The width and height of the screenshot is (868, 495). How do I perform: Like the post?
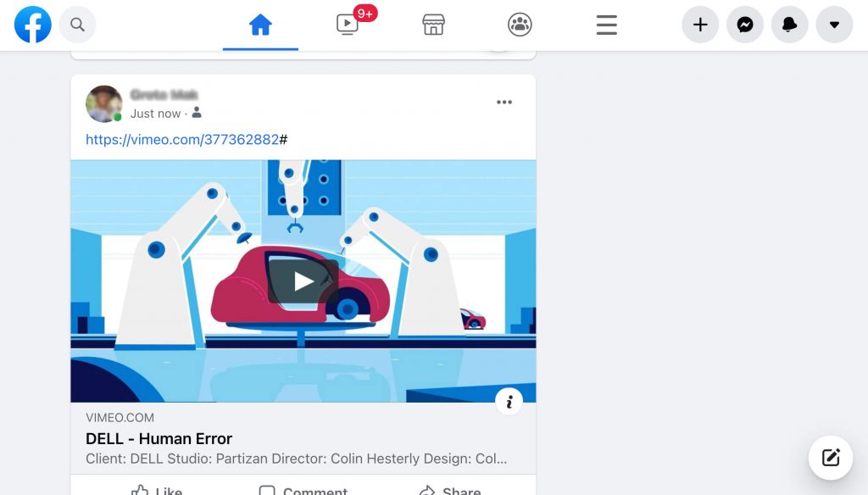click(x=157, y=489)
